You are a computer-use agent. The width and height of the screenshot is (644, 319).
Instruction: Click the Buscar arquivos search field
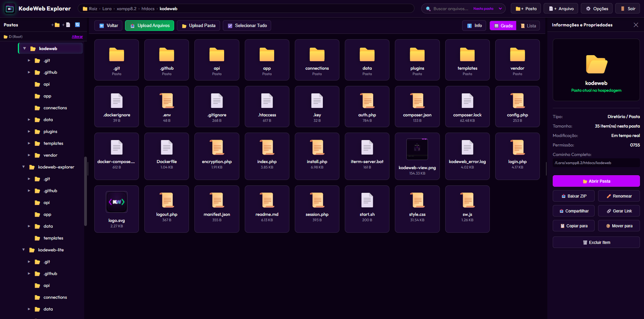point(450,8)
